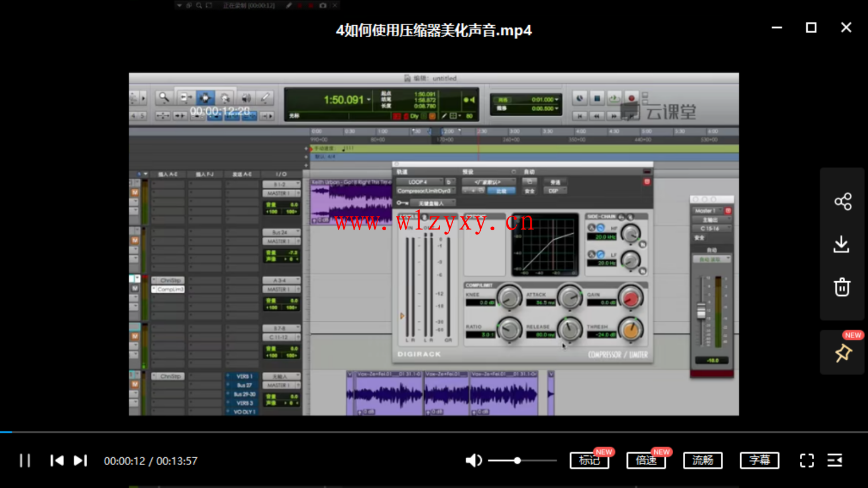
Task: Click the trash delete icon
Action: tap(842, 287)
